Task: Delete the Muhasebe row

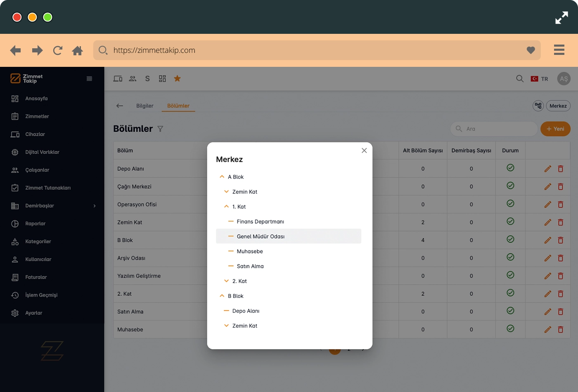Action: (x=561, y=329)
